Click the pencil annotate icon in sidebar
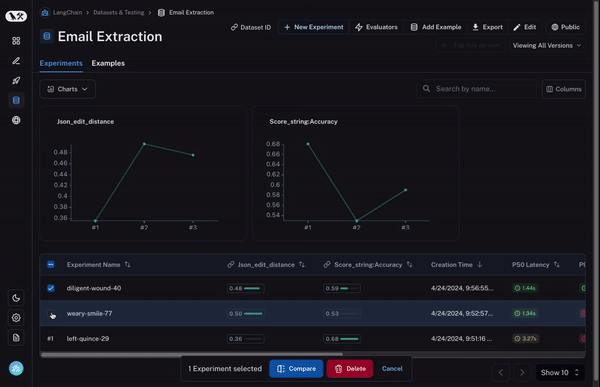The image size is (600, 387). coord(16,61)
